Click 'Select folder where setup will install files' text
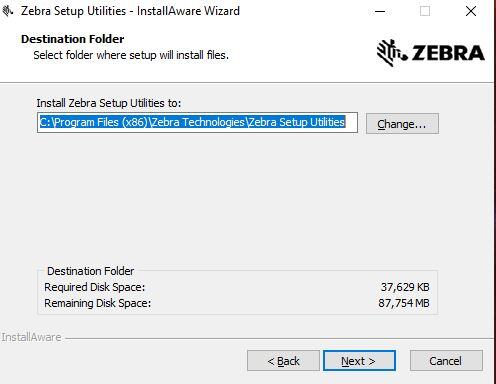 tap(131, 55)
